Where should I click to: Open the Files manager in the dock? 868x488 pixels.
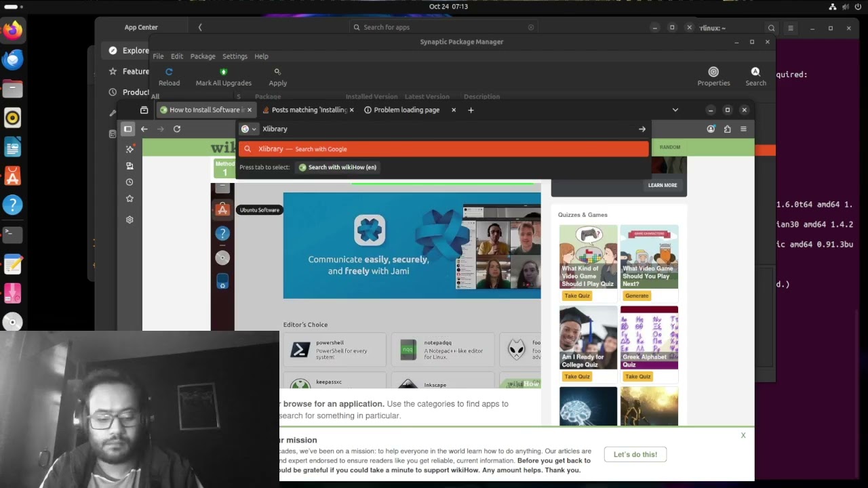tap(12, 89)
